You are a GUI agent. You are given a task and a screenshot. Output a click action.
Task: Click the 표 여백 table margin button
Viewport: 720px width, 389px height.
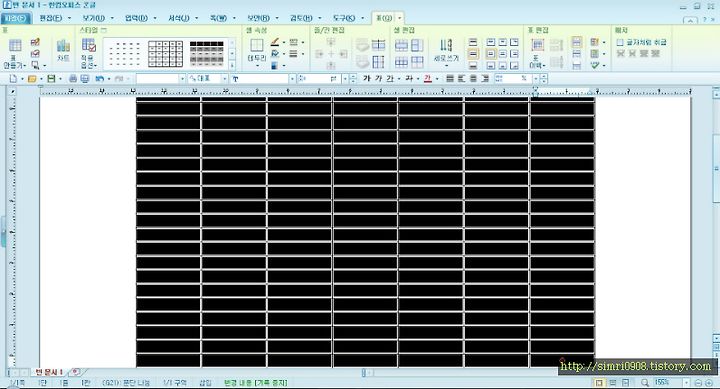click(x=537, y=53)
